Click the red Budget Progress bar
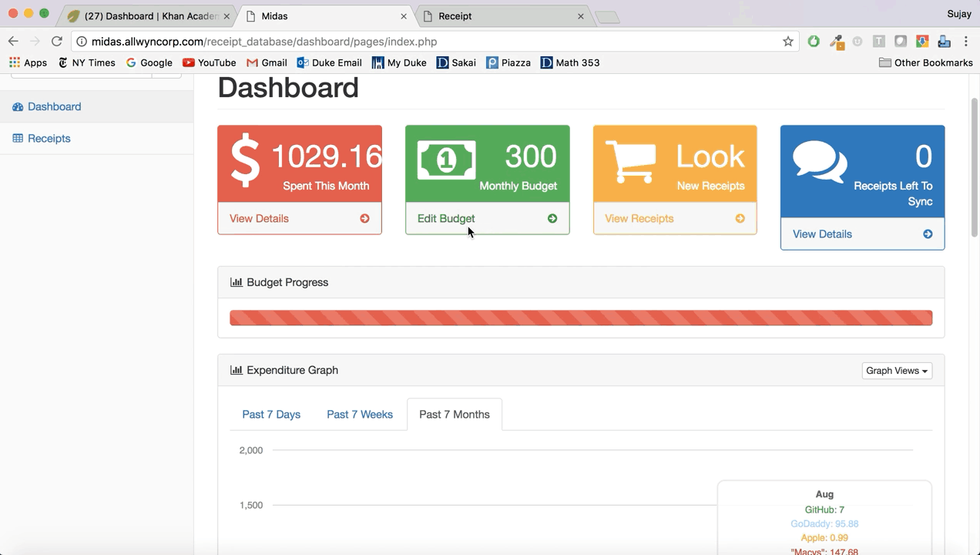Viewport: 980px width, 555px height. 581,318
